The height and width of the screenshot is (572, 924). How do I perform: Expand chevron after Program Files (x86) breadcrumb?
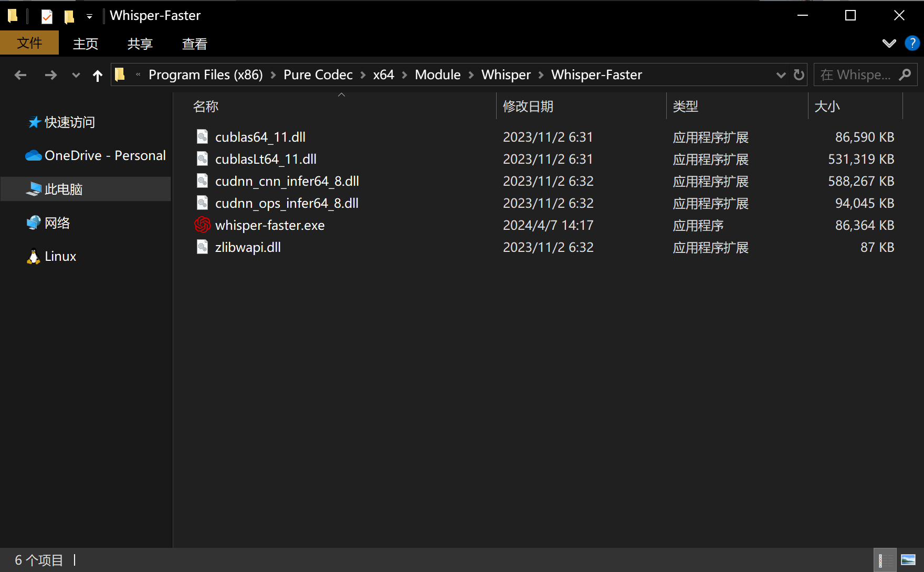pos(274,75)
